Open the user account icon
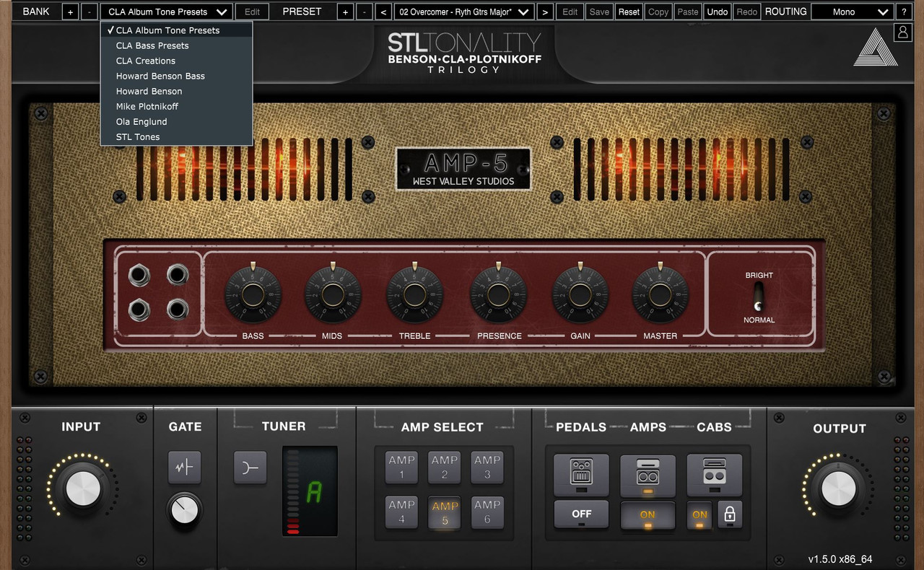Image resolution: width=924 pixels, height=570 pixels. click(x=902, y=32)
